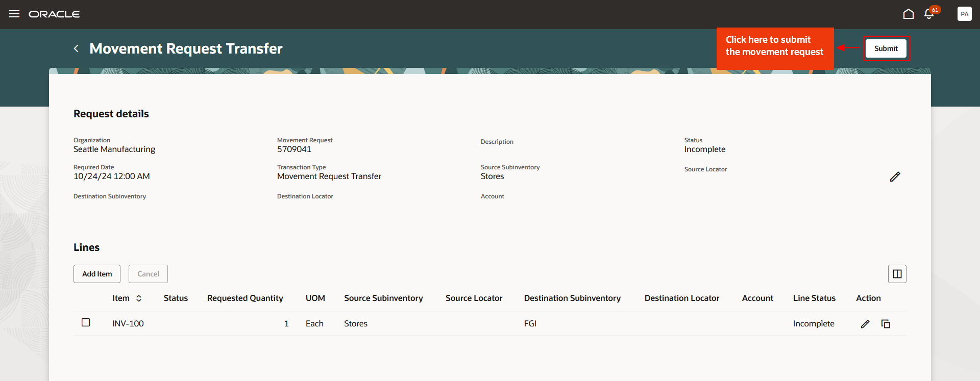Screen dimensions: 980x381
Task: Click the Source Subinventory column header
Action: [x=383, y=298]
